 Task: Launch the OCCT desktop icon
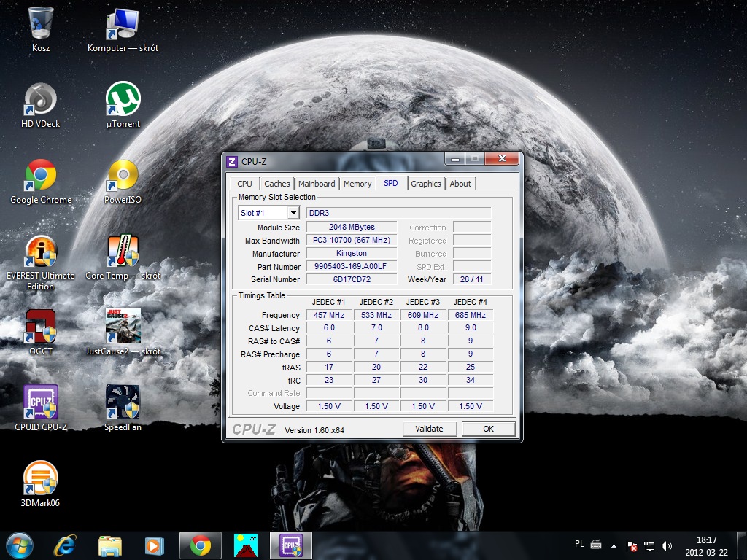click(x=40, y=327)
